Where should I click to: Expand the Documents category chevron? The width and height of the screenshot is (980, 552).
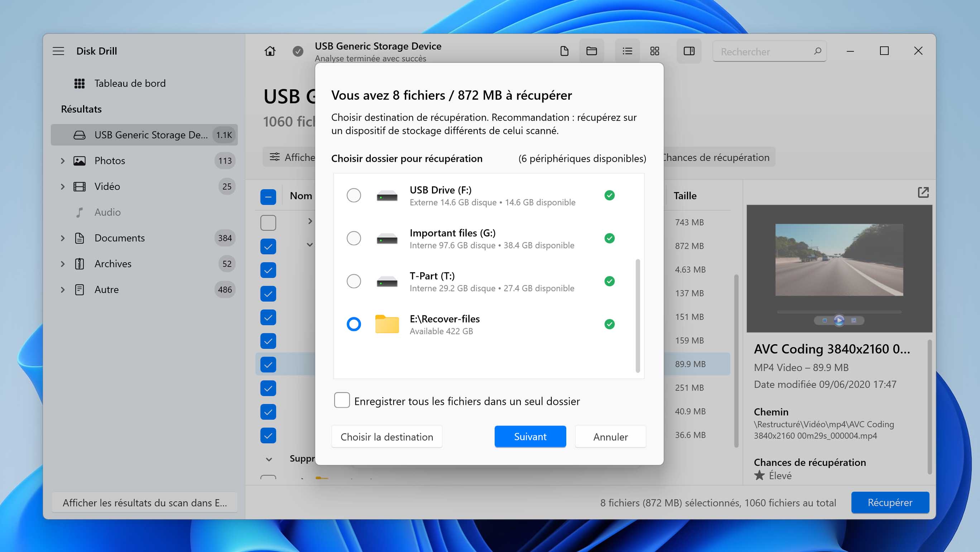63,238
